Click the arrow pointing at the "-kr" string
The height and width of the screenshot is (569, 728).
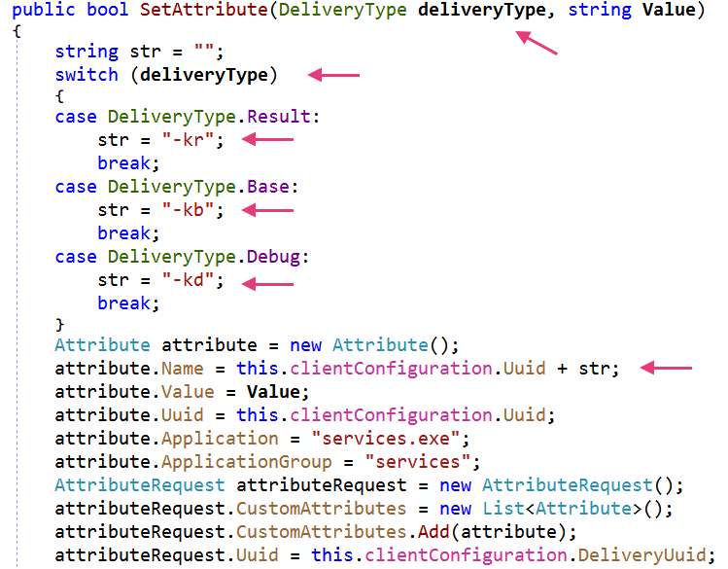pos(267,140)
